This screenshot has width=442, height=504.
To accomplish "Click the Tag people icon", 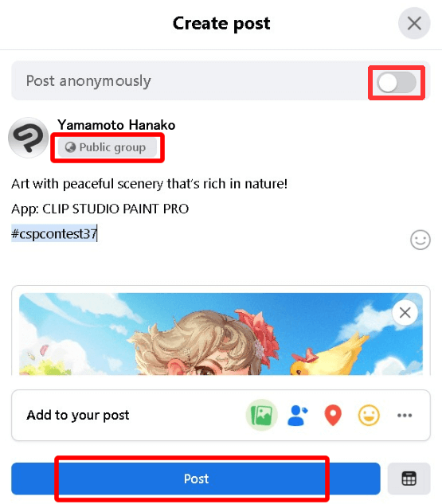I will [x=297, y=416].
